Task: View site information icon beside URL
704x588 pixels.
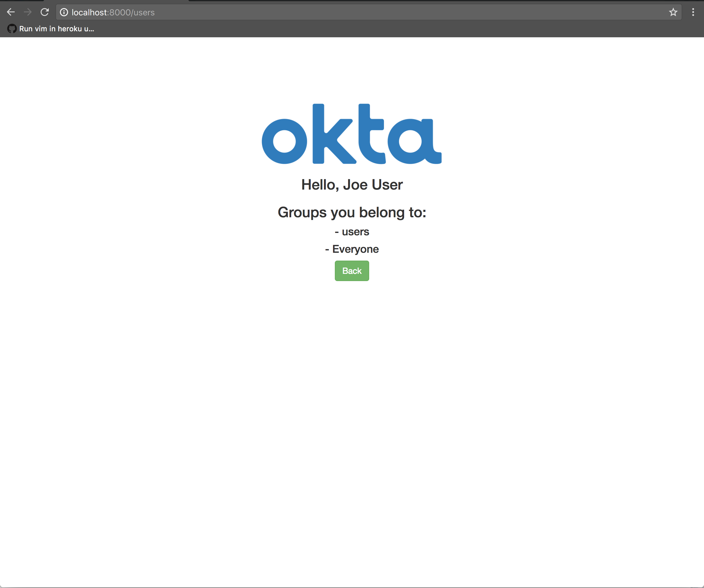Action: [x=64, y=12]
